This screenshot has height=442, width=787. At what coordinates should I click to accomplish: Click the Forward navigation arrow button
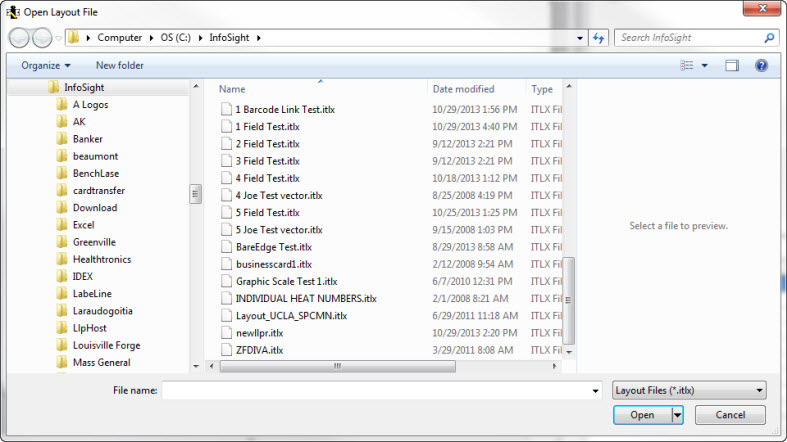42,38
